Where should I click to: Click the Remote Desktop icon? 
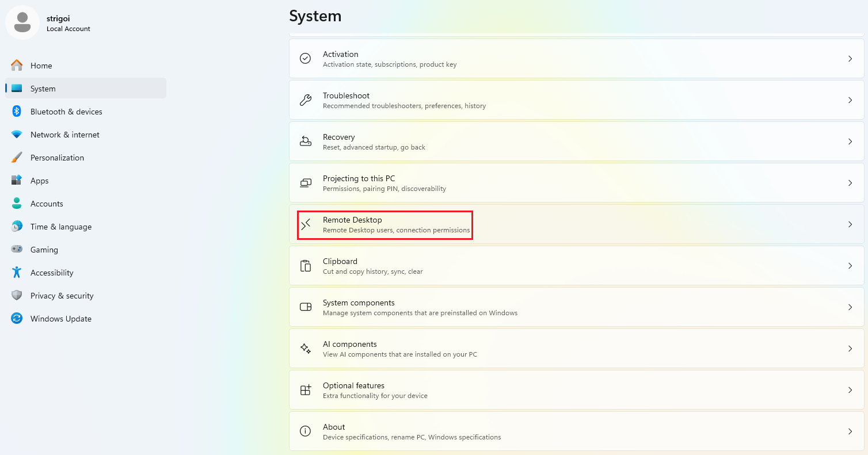pos(305,224)
